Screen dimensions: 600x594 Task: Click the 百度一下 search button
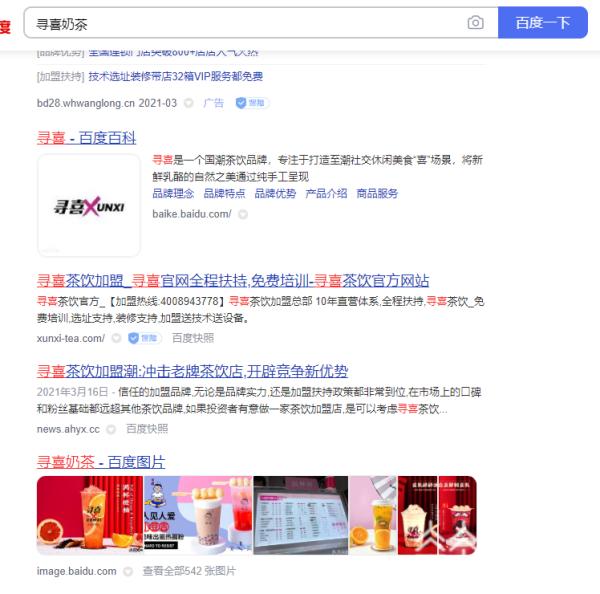(543, 23)
